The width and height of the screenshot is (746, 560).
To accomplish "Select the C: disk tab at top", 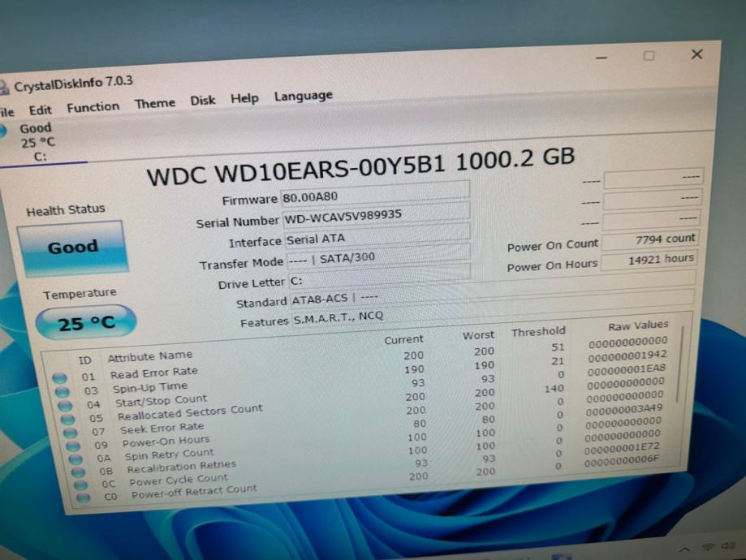I will point(38,142).
